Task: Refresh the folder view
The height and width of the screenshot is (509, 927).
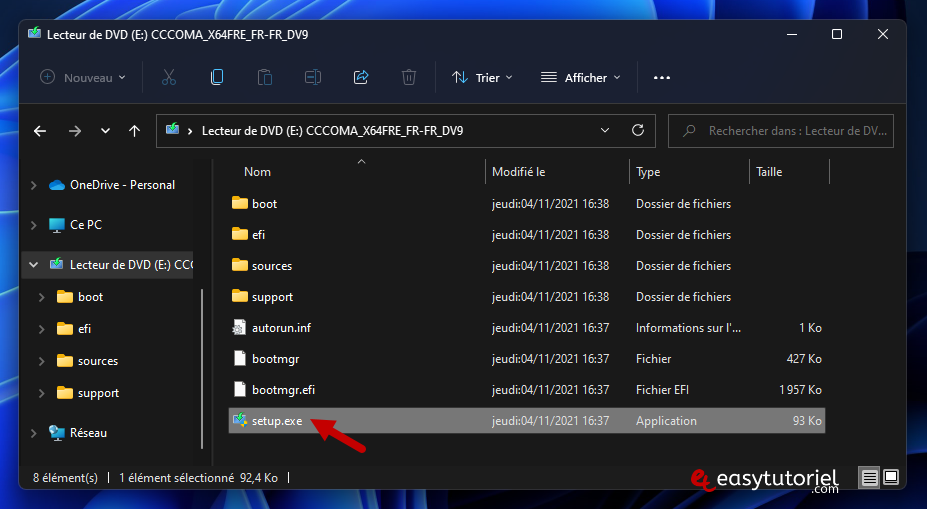Action: coord(638,130)
